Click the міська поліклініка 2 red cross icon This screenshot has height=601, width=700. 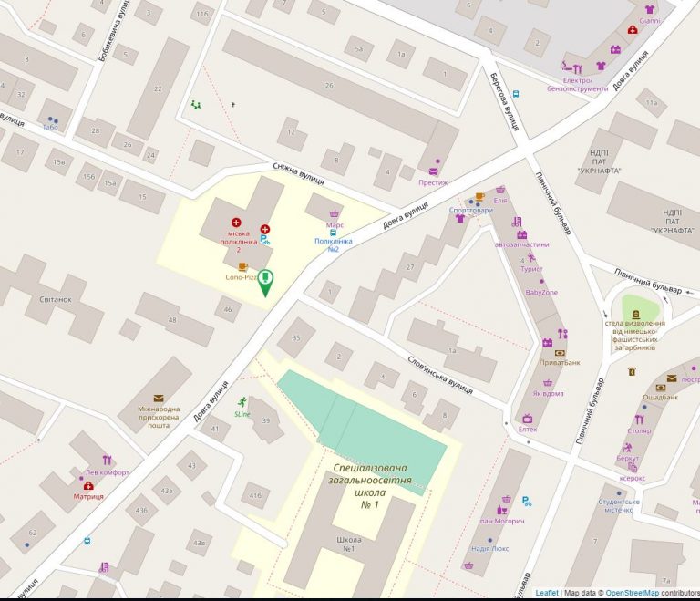pyautogui.click(x=236, y=222)
